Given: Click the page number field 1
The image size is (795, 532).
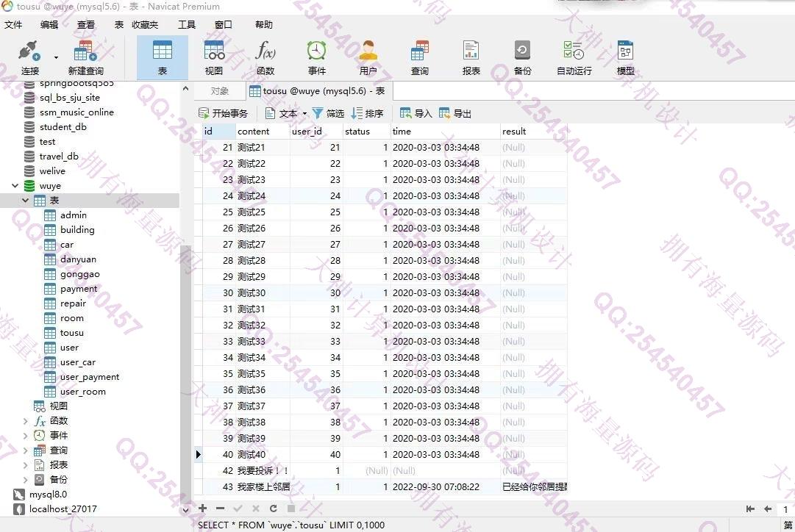Looking at the screenshot, I should click(786, 508).
